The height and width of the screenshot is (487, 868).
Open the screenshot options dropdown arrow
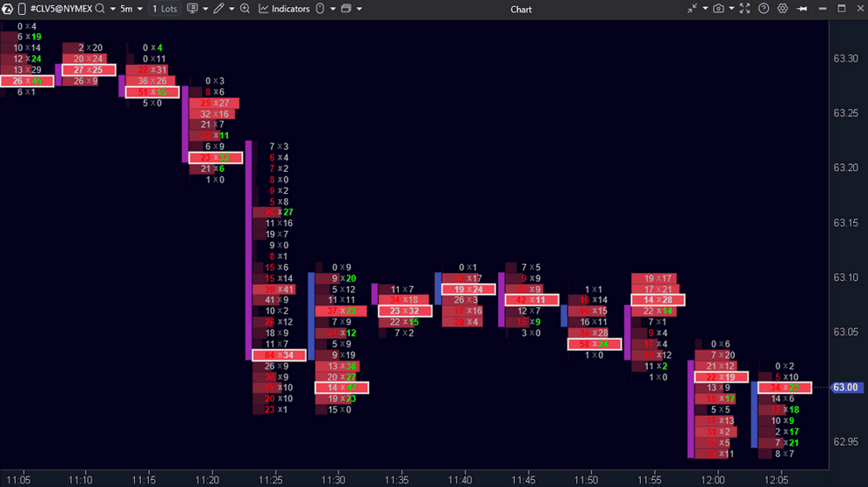point(730,9)
